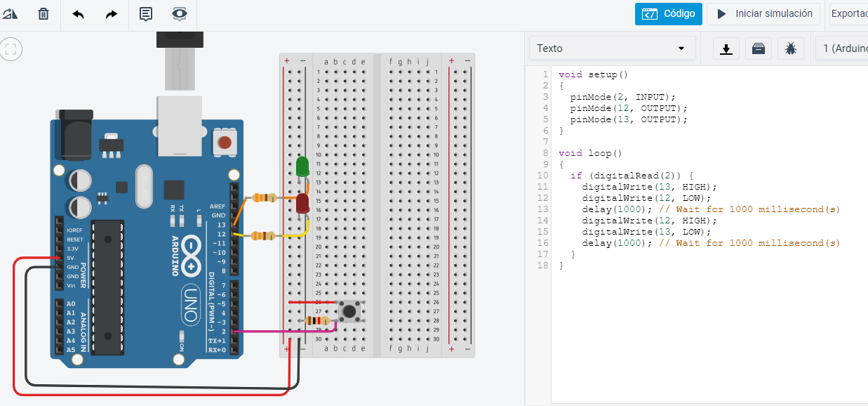Select the green LED on the breadboard
The width and height of the screenshot is (868, 406).
(302, 167)
